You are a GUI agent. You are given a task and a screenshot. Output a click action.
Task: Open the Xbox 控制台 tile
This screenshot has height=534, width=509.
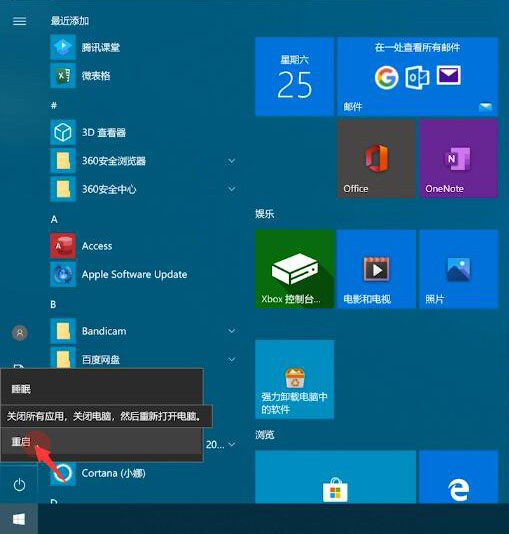coord(295,269)
